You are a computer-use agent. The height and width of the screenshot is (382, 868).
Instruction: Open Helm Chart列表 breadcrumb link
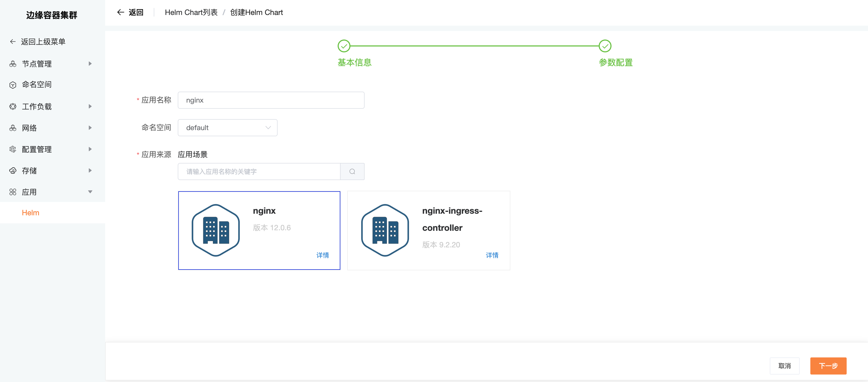191,13
